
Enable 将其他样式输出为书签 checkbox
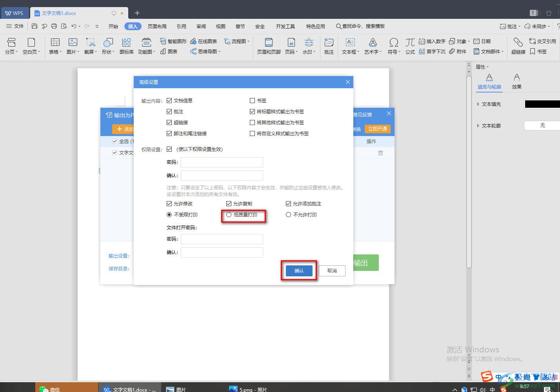253,123
